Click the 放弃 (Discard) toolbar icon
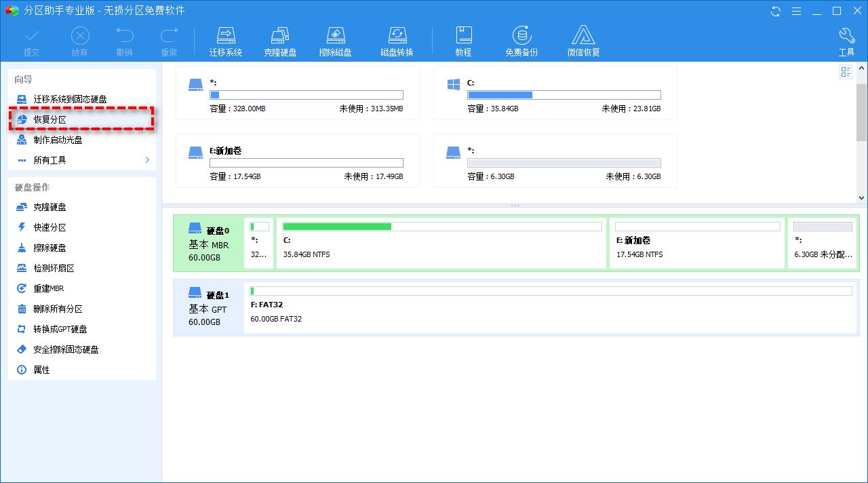The image size is (868, 483). (x=79, y=39)
